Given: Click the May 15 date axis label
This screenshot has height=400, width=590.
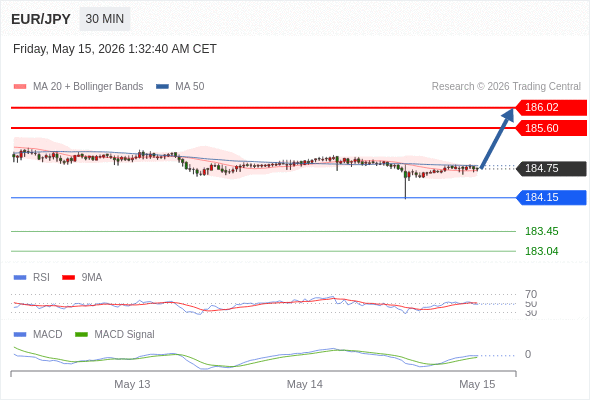Looking at the screenshot, I should 477,384.
